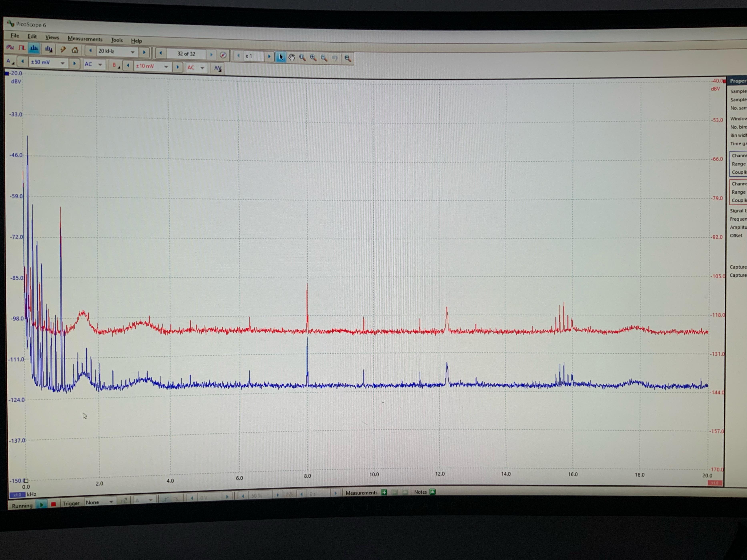Select the Zoom-out tool

(324, 58)
